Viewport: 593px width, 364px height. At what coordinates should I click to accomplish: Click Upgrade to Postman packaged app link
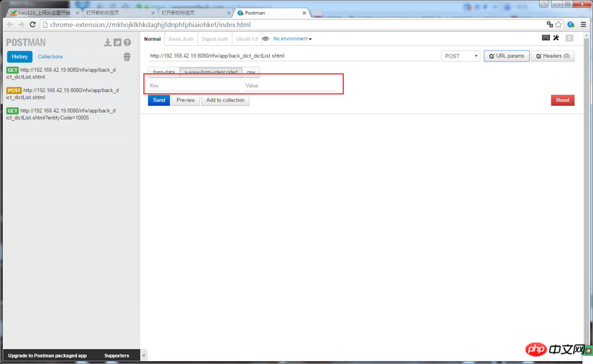[47, 356]
